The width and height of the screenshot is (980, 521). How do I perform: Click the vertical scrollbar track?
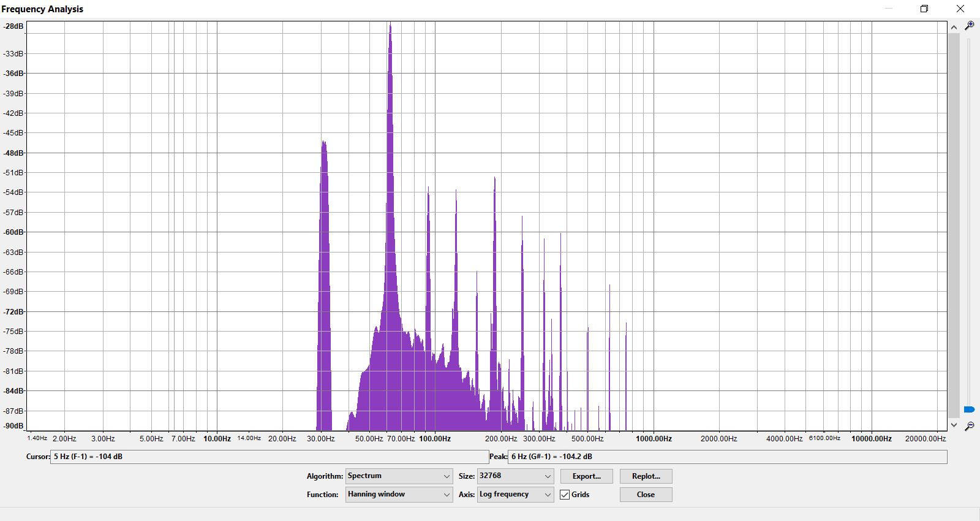coord(954,226)
